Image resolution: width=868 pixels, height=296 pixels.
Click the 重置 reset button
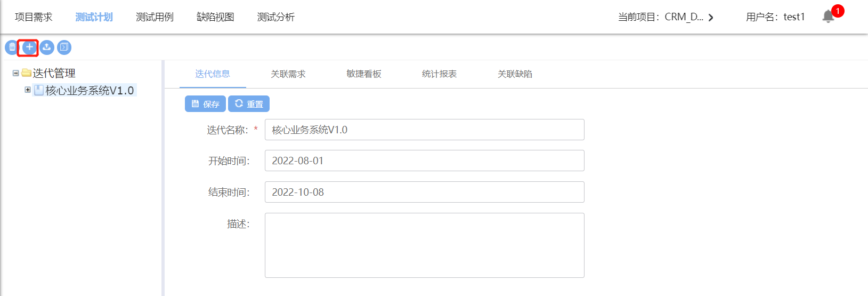[x=249, y=104]
